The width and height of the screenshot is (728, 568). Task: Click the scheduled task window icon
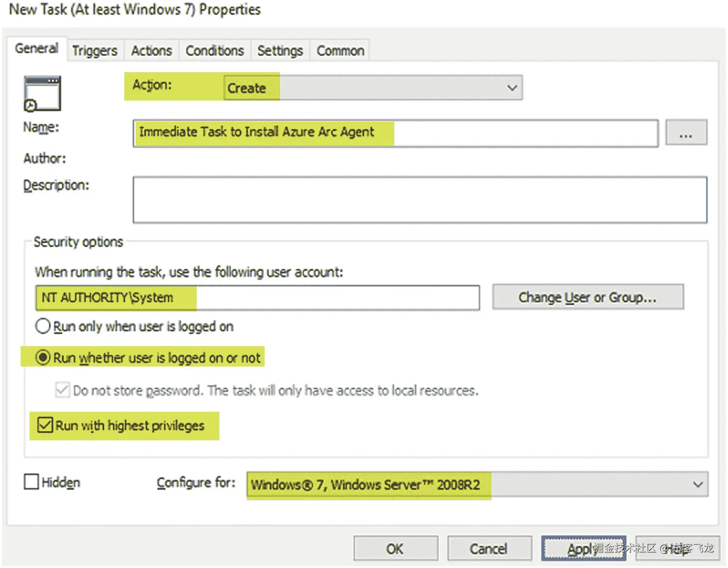click(42, 94)
